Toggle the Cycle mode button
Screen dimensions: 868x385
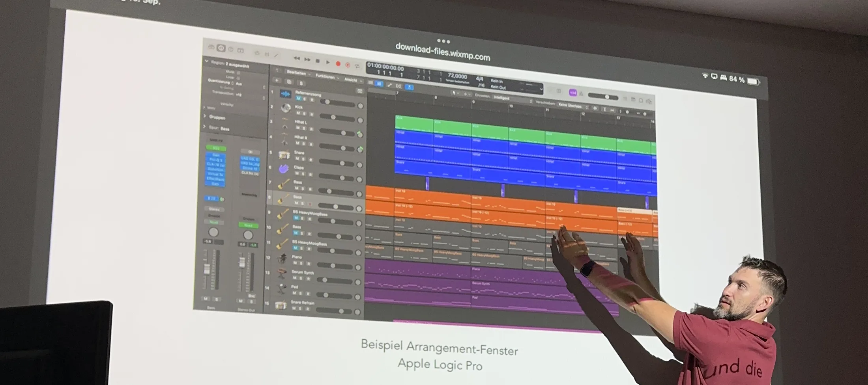(357, 66)
